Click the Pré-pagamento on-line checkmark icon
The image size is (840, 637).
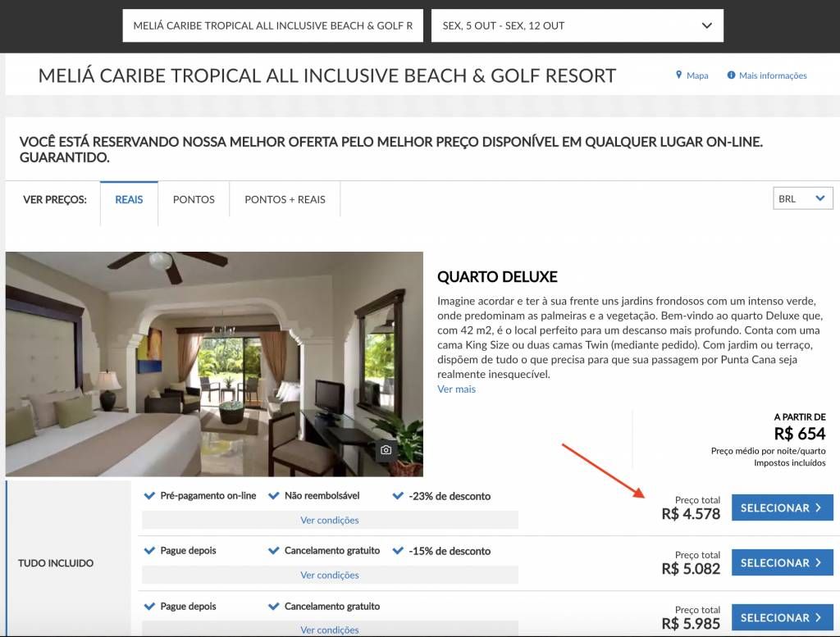coord(149,496)
